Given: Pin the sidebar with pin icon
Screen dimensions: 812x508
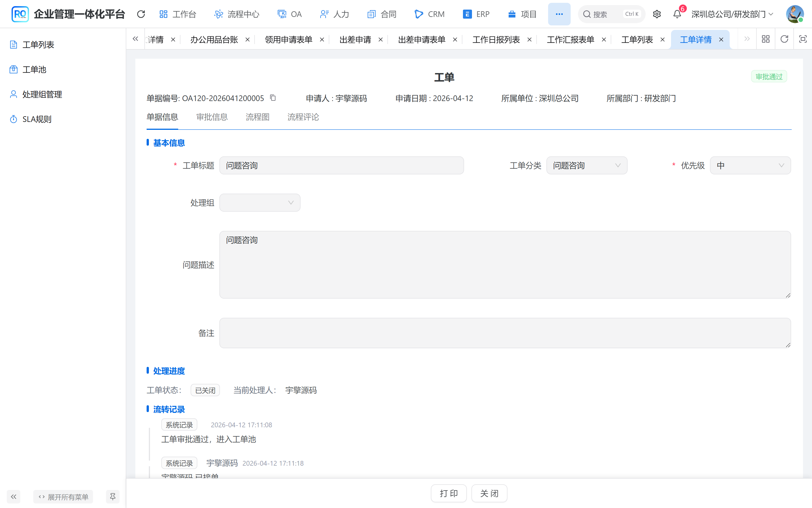Looking at the screenshot, I should [x=113, y=497].
